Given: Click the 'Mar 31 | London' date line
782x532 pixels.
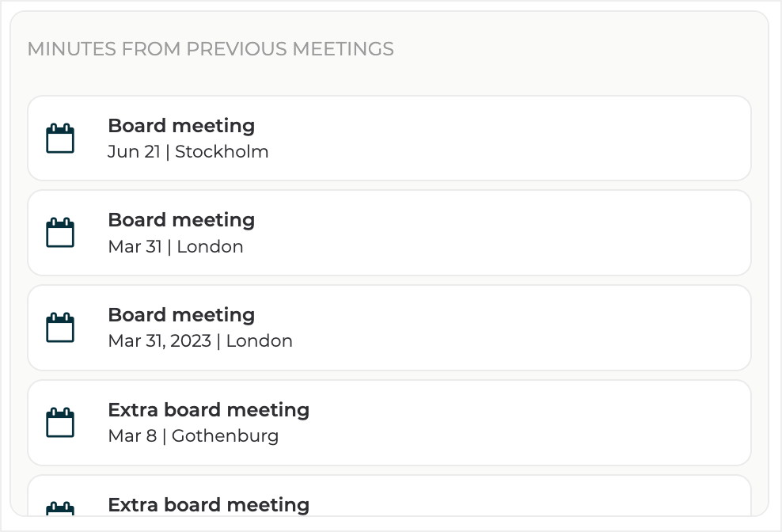Looking at the screenshot, I should [x=176, y=247].
